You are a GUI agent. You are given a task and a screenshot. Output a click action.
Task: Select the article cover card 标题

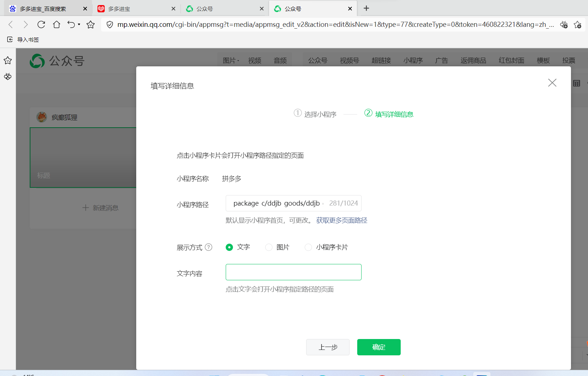83,157
